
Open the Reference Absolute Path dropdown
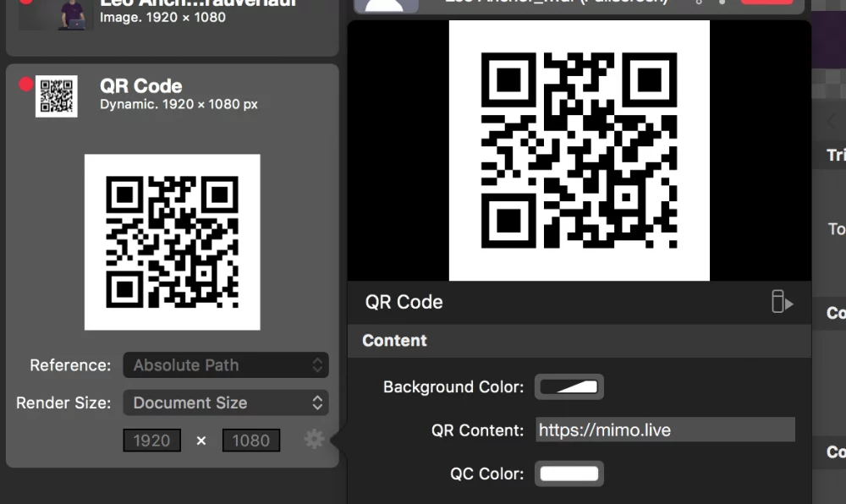[x=226, y=365]
